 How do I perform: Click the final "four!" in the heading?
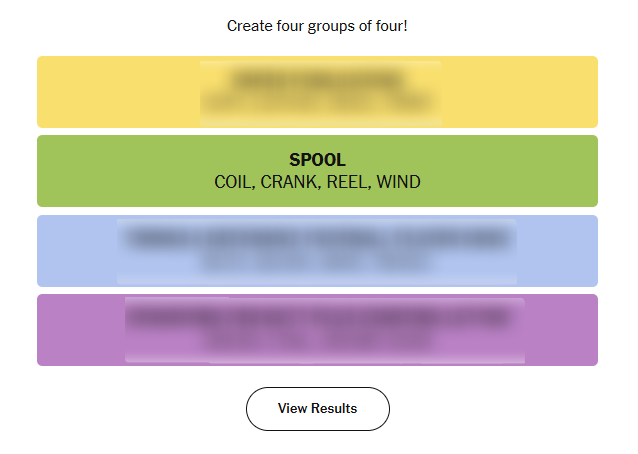pyautogui.click(x=389, y=25)
